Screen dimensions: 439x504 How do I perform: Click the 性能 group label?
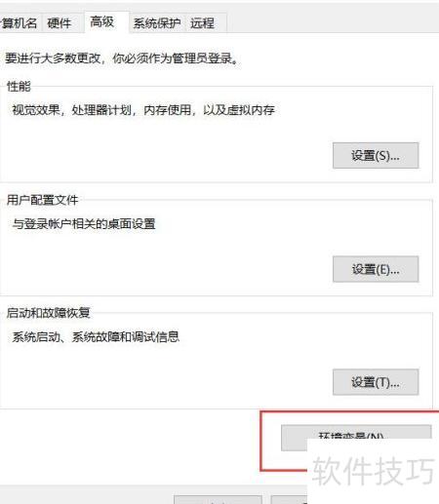19,87
